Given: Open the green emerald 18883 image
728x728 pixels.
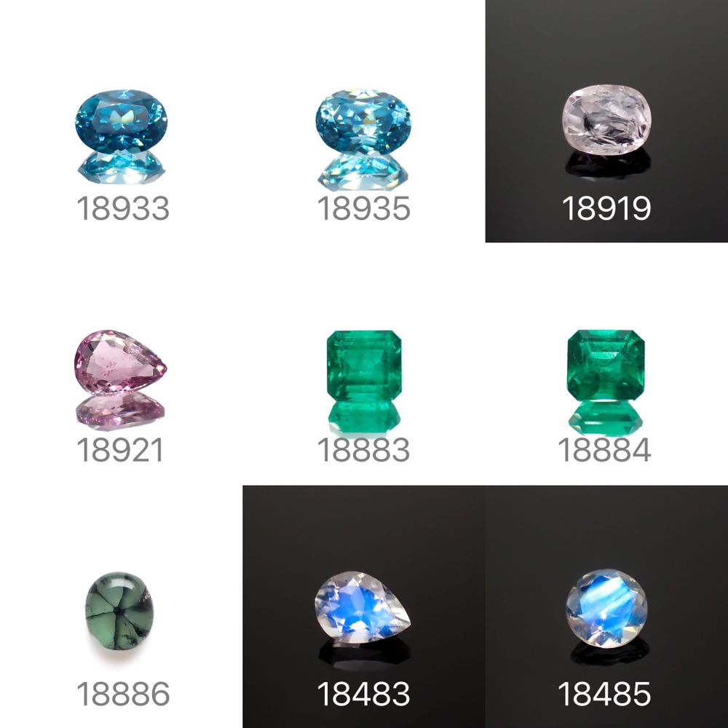Looking at the screenshot, I should [364, 365].
